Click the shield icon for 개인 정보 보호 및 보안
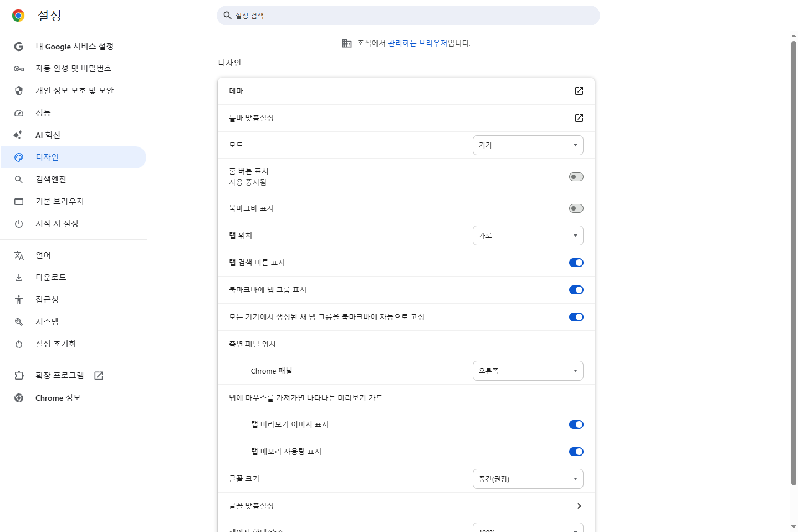Viewport: 798px width, 532px height. 19,91
